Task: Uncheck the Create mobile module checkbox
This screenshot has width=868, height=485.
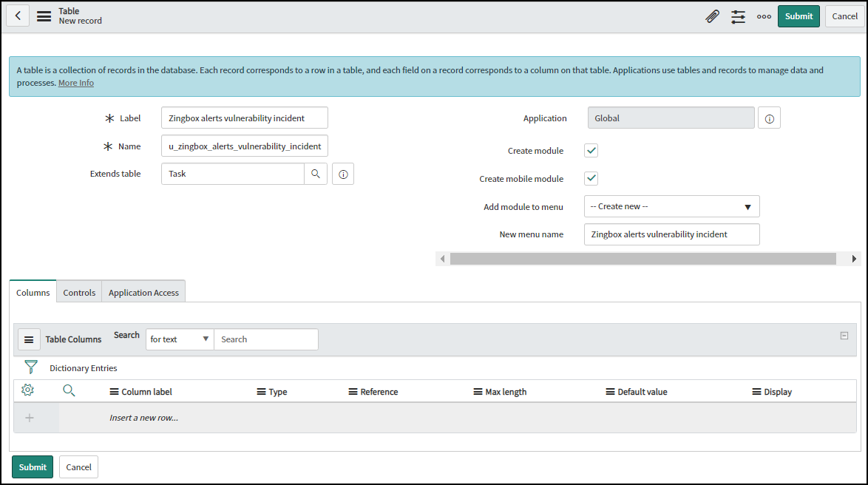Action: (591, 179)
